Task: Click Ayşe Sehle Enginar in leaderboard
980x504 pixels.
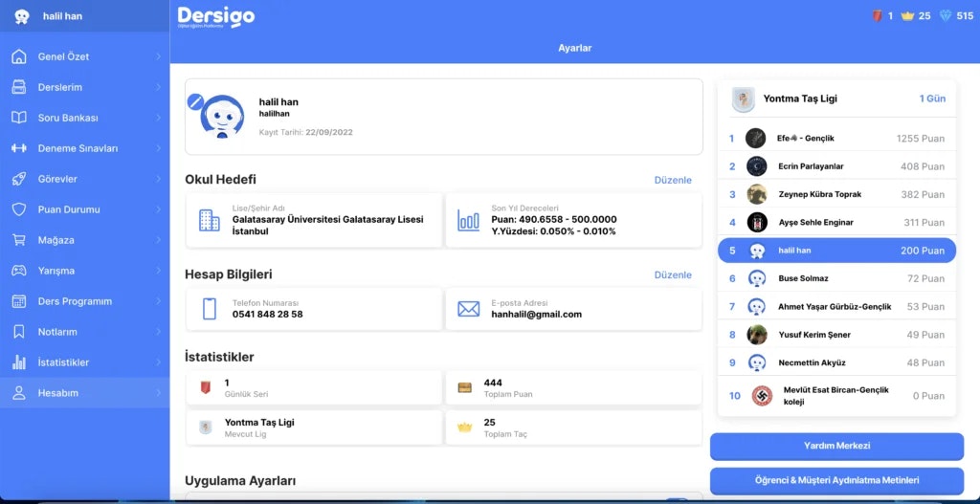Action: (x=836, y=222)
